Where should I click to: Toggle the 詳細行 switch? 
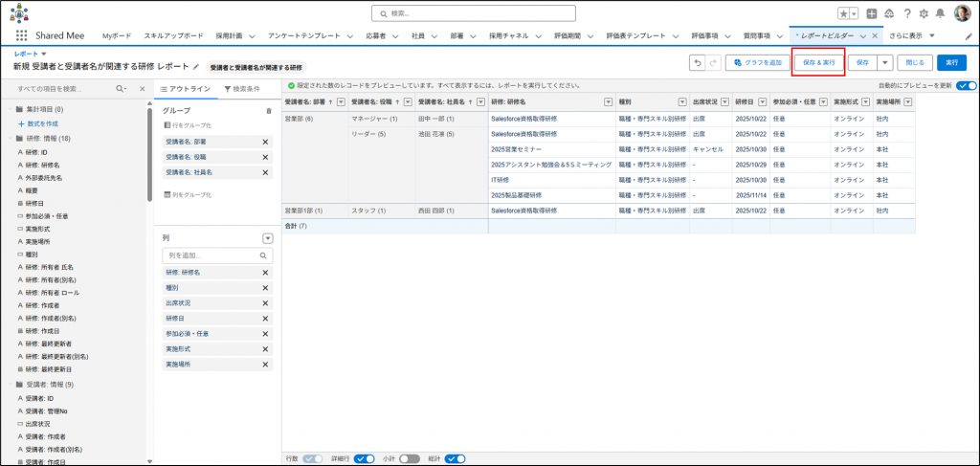tap(365, 458)
